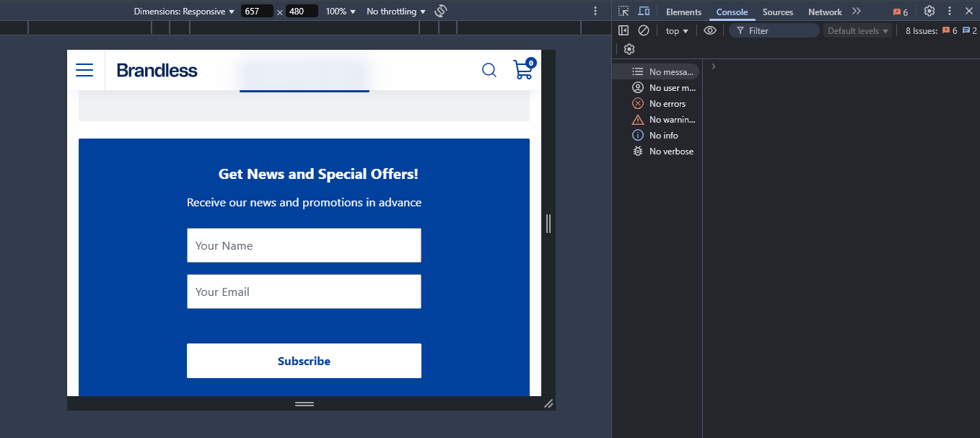This screenshot has width=980, height=438.
Task: Toggle live expression eye icon
Action: [710, 30]
